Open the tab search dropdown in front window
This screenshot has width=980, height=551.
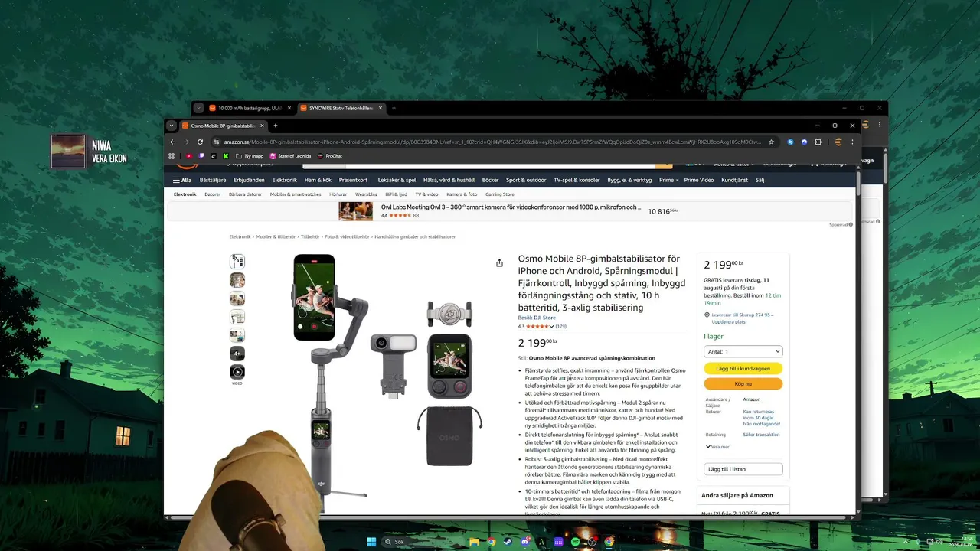(171, 126)
